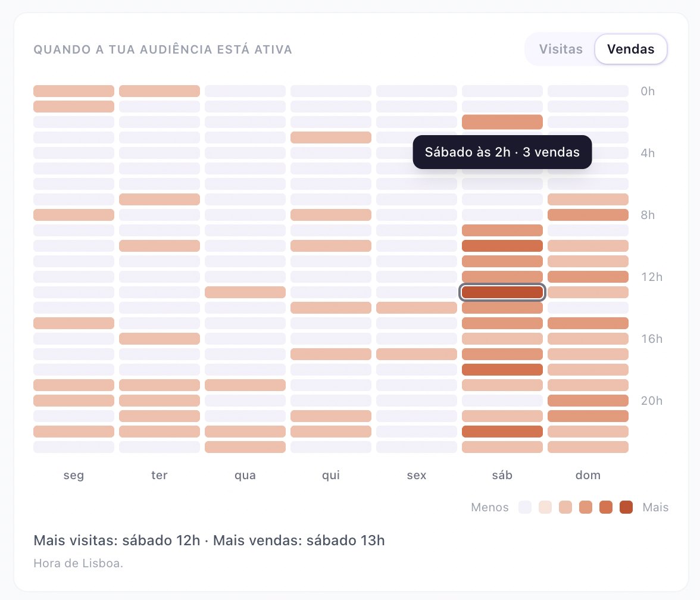
Task: Click the 'qua' day label
Action: click(245, 475)
